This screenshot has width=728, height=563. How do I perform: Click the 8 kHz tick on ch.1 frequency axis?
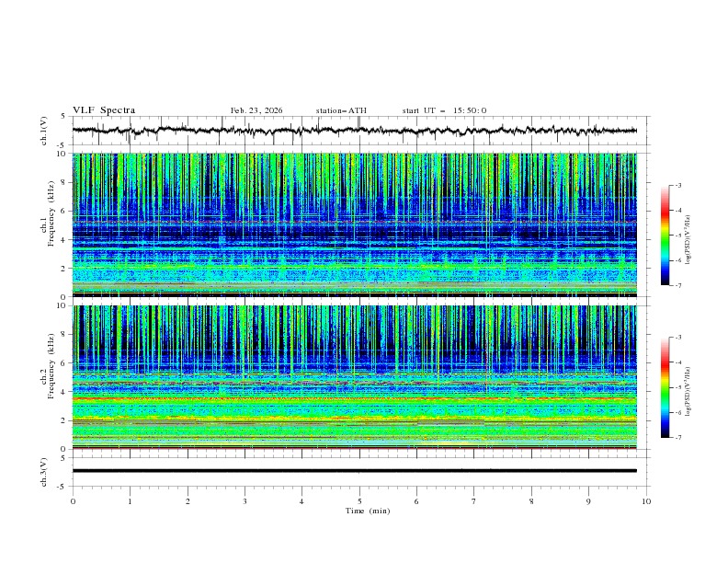tap(64, 182)
